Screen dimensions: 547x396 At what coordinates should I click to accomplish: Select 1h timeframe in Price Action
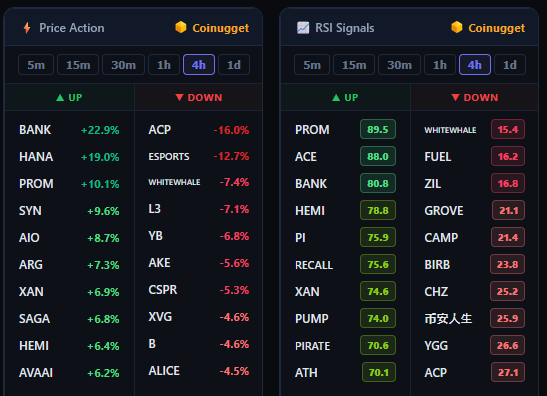pyautogui.click(x=164, y=65)
